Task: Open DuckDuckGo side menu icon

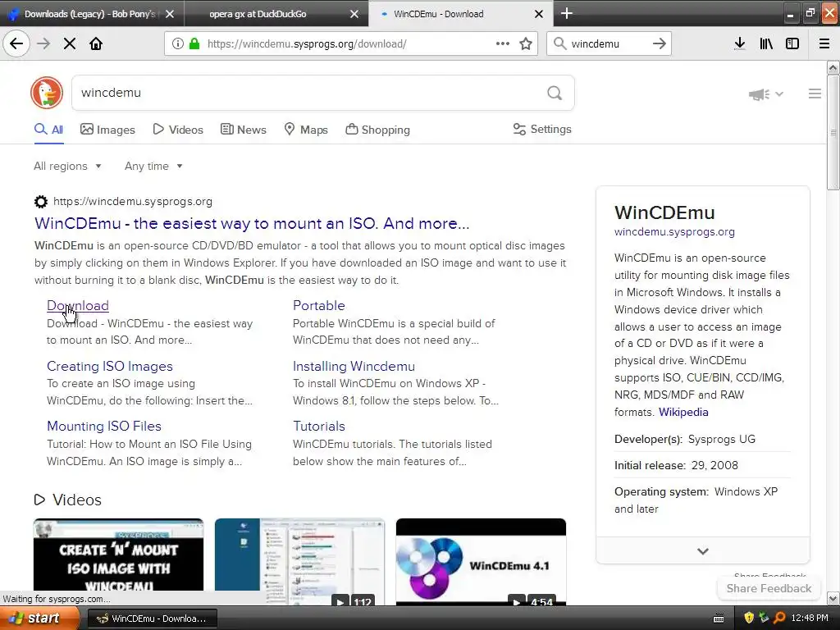Action: click(815, 94)
